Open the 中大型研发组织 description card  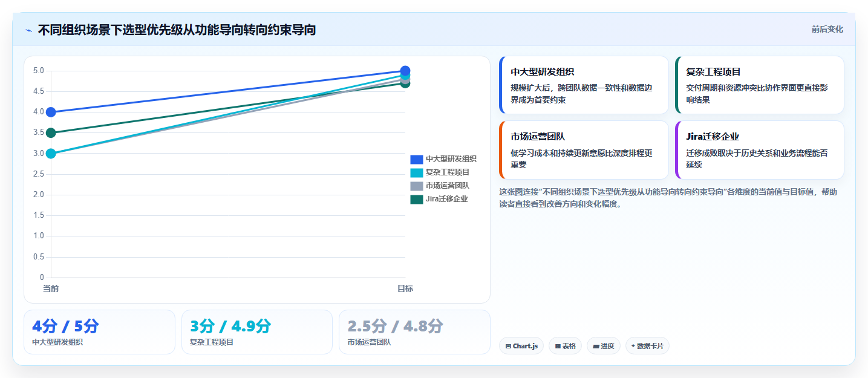tap(584, 85)
